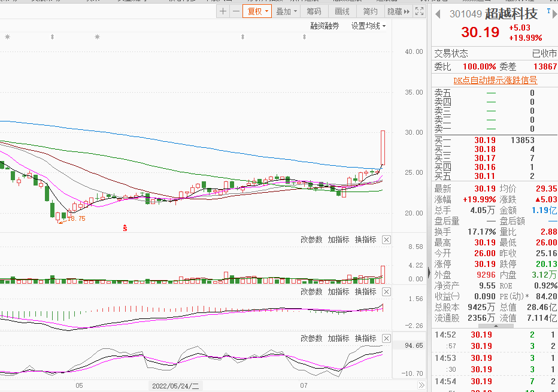Click the tallest red volume bar

(x=383, y=275)
